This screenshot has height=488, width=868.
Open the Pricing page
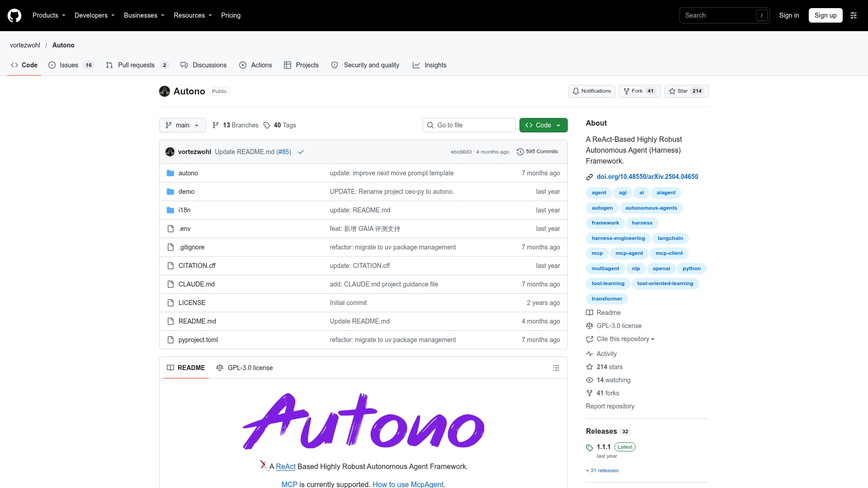click(231, 15)
